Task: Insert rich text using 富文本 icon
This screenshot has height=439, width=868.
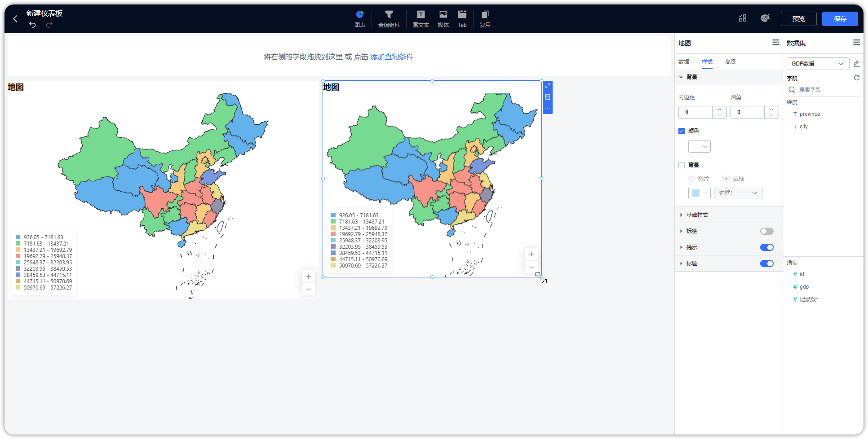Action: (x=421, y=18)
